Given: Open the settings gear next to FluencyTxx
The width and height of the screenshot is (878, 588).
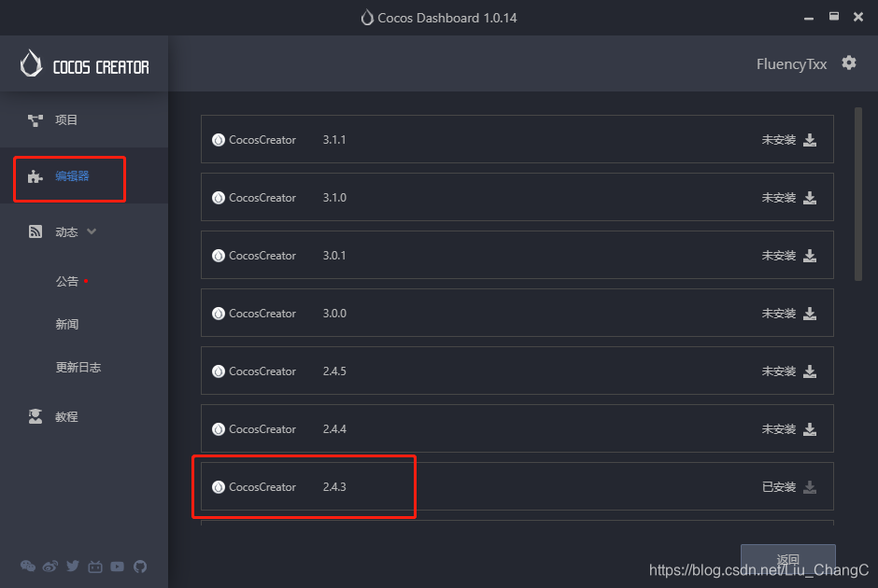Looking at the screenshot, I should point(849,63).
